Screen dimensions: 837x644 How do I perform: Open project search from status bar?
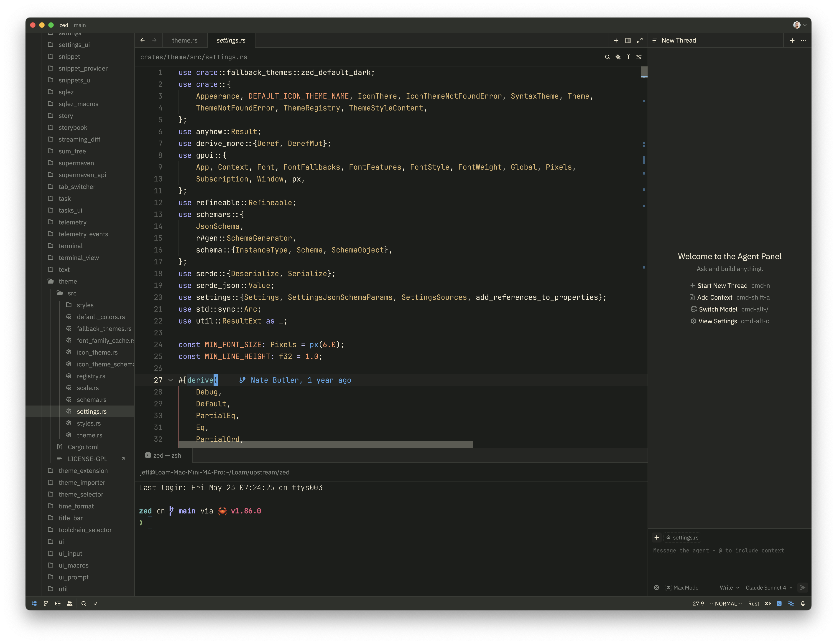coord(84,603)
